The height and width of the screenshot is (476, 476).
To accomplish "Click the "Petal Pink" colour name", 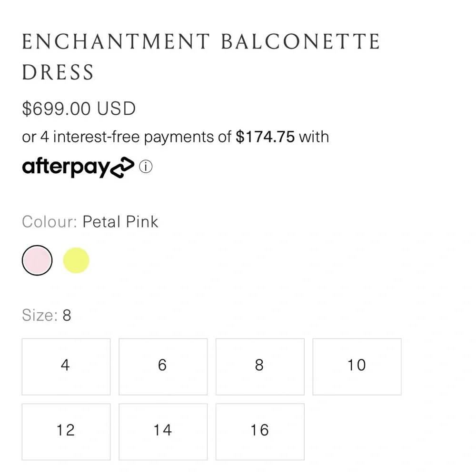I will (120, 222).
